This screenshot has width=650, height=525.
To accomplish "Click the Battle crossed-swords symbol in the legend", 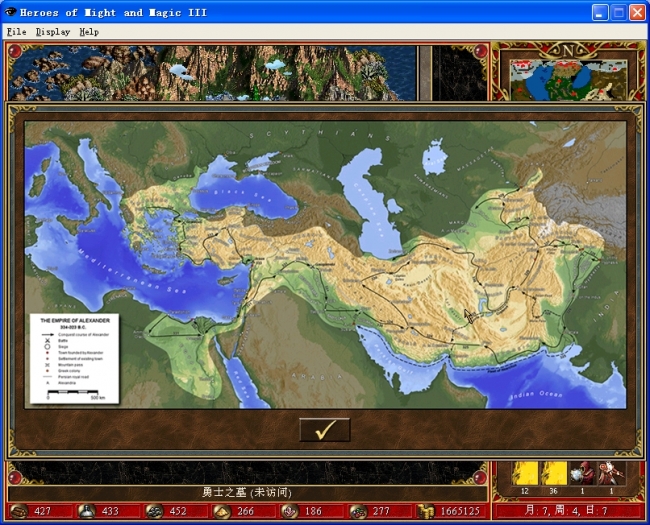I will tap(47, 340).
